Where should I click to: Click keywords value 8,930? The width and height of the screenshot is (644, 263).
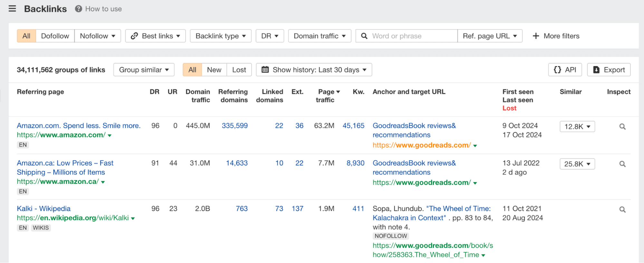(x=355, y=163)
